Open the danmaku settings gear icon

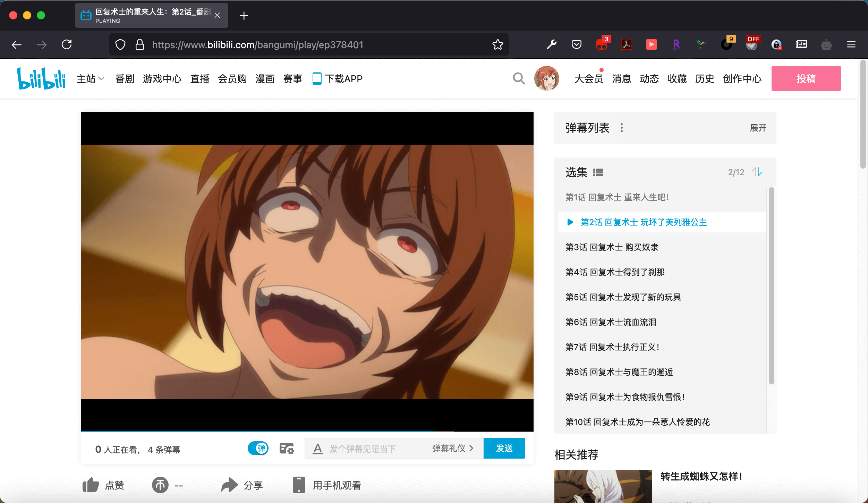286,448
